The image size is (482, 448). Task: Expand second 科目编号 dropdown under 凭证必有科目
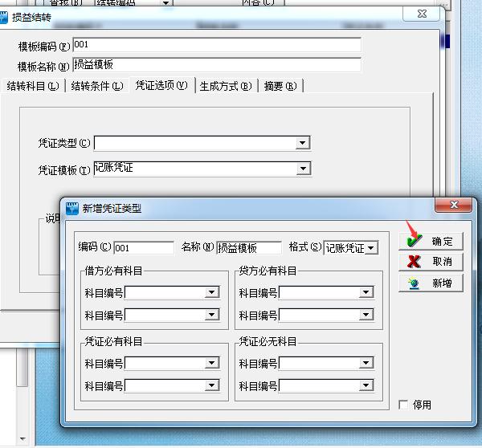(x=212, y=385)
